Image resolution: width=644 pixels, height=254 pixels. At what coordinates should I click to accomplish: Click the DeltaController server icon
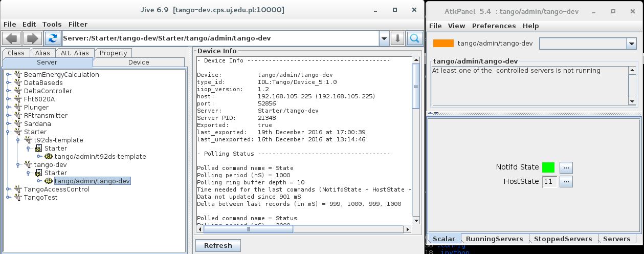click(x=17, y=91)
